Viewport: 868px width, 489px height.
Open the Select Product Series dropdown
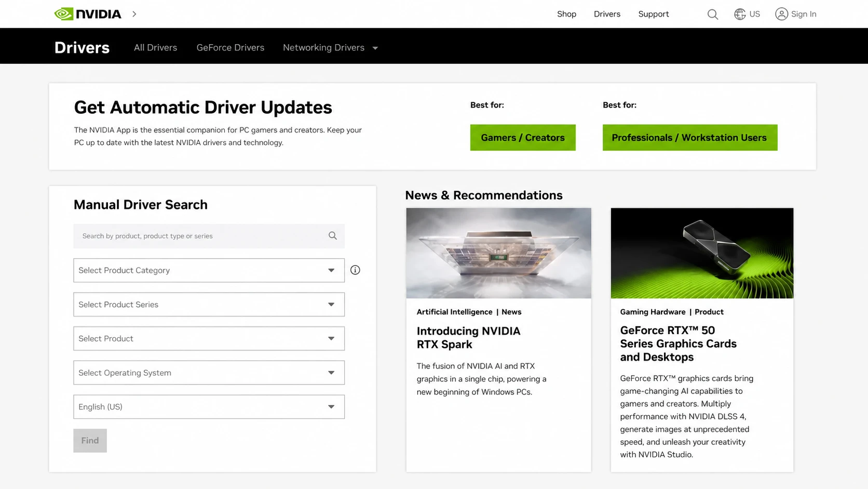coord(209,305)
